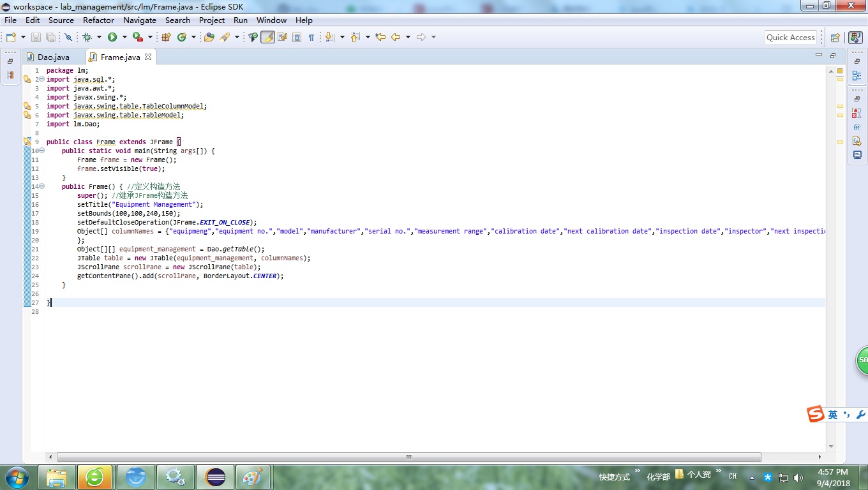Image resolution: width=868 pixels, height=490 pixels.
Task: Click the Eclipse icon in Windows taskbar
Action: pyautogui.click(x=215, y=477)
